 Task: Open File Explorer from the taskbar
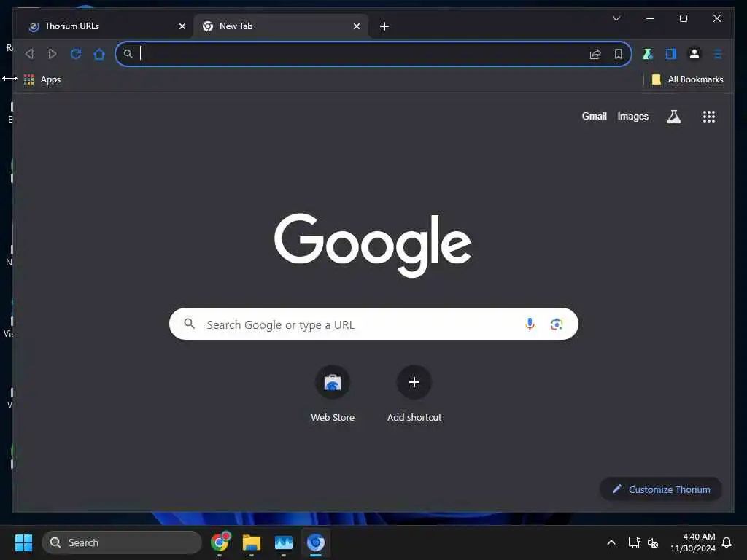point(251,542)
